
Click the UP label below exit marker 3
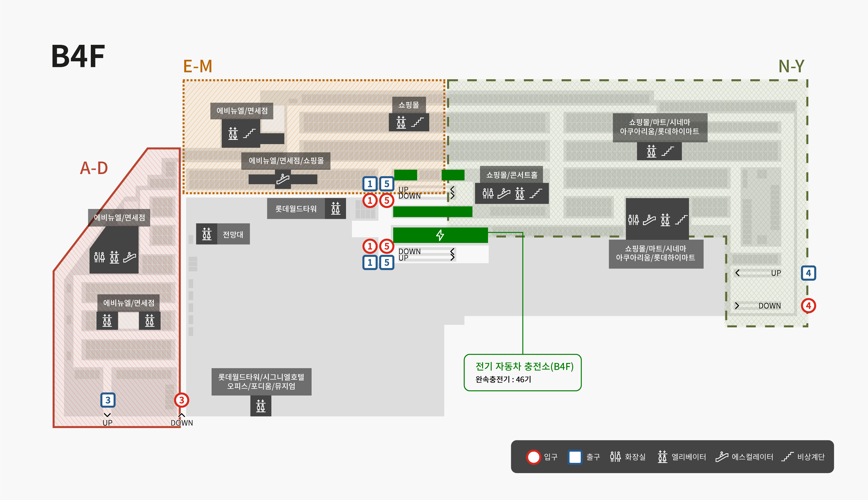click(108, 423)
